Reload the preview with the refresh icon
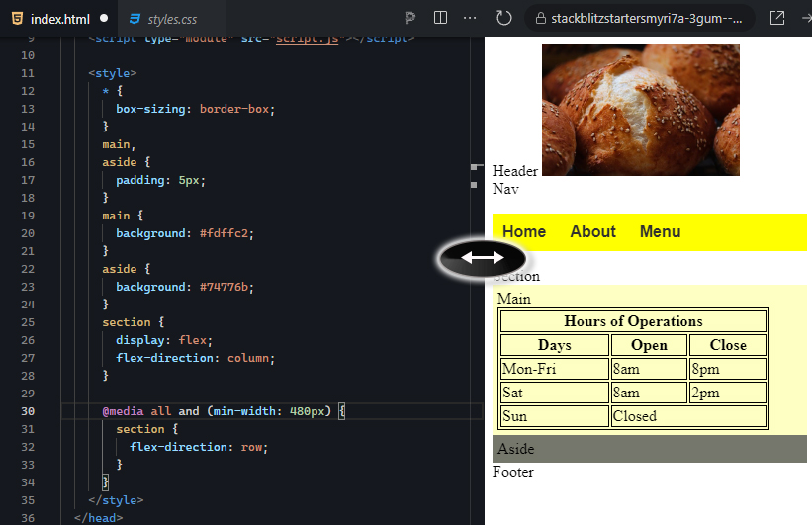Screen dimensions: 812x525 [503, 18]
